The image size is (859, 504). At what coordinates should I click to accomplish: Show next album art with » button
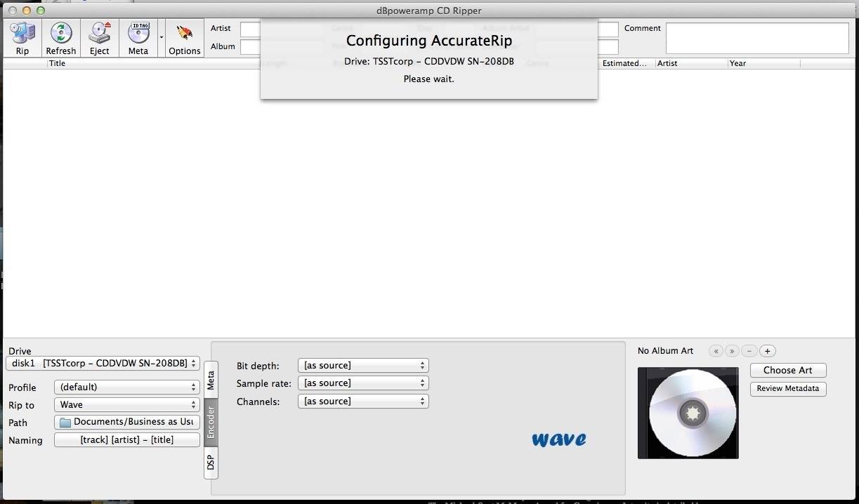(x=733, y=351)
